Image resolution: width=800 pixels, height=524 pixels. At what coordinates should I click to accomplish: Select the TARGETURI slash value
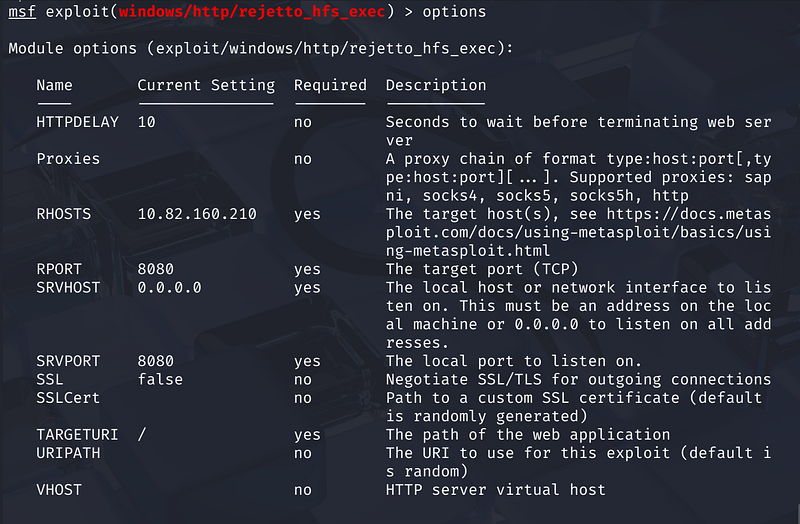tap(142, 435)
